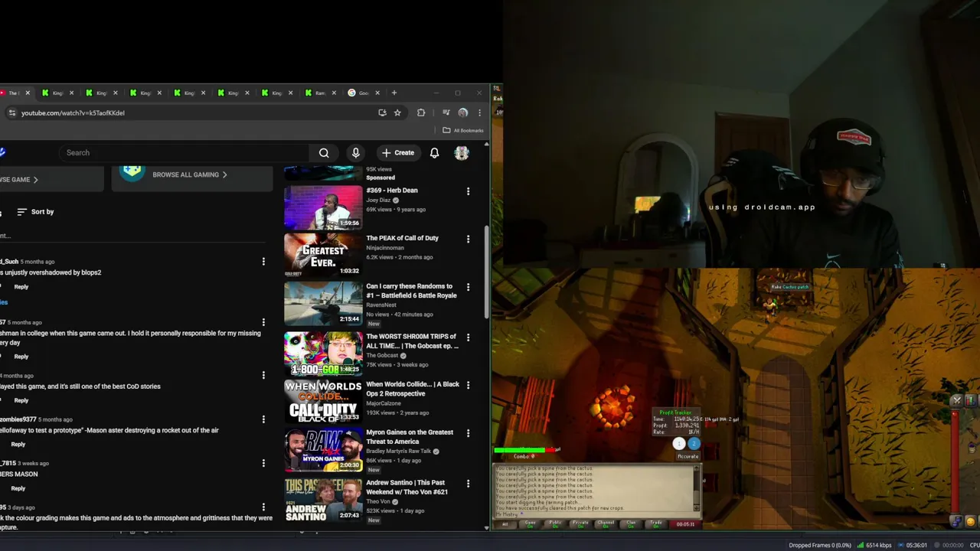
Task: Reply to 'one of the best CoD stories' comment
Action: click(21, 400)
